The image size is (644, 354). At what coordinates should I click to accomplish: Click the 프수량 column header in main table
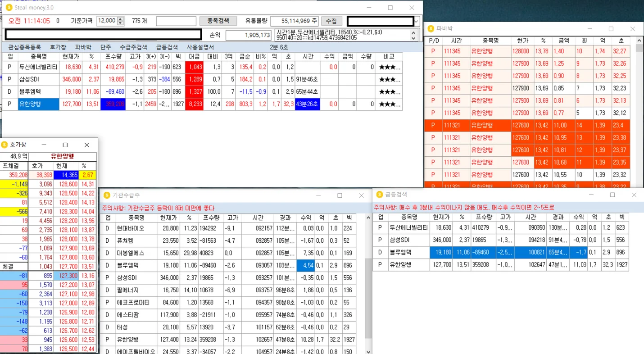pos(113,57)
